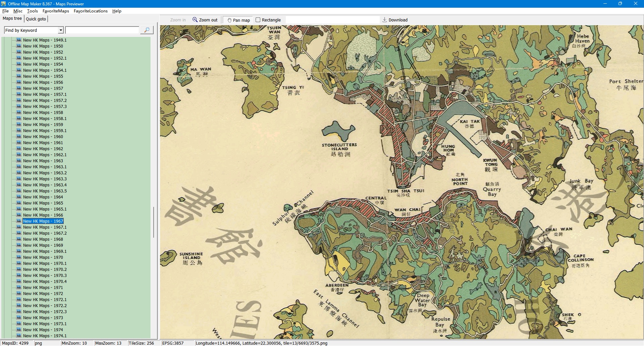Click map icon beside New HK Maps - 1950
644x346 pixels.
tap(19, 46)
